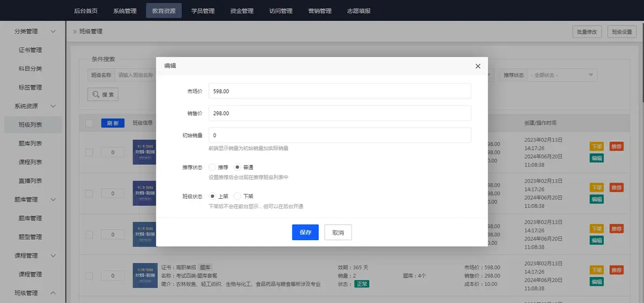Viewport: 644px width, 303px height.
Task: Tick the select-all checkbox in table header
Action: [x=89, y=123]
